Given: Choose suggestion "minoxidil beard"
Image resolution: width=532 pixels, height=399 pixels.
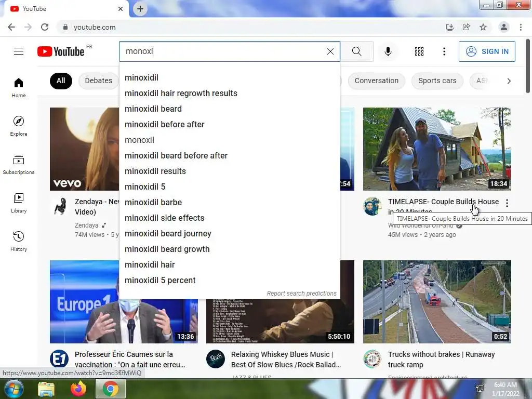Looking at the screenshot, I should pos(229,109).
